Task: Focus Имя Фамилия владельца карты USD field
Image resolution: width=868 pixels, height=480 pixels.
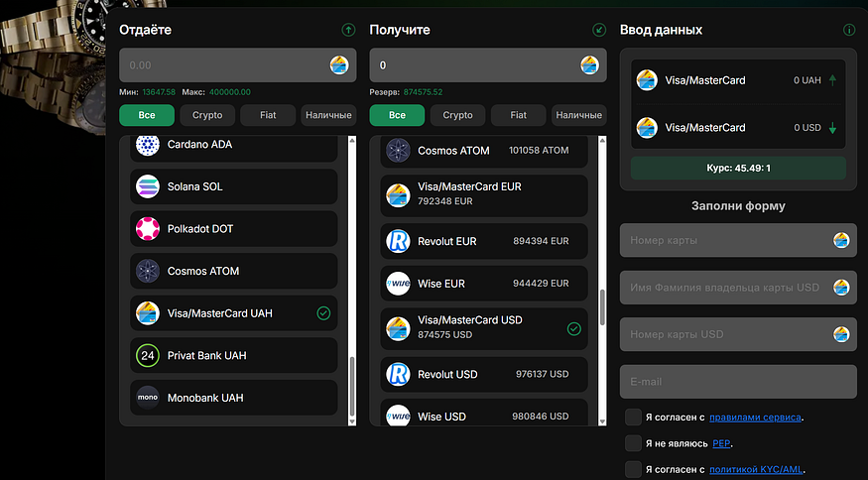Action: tap(738, 288)
